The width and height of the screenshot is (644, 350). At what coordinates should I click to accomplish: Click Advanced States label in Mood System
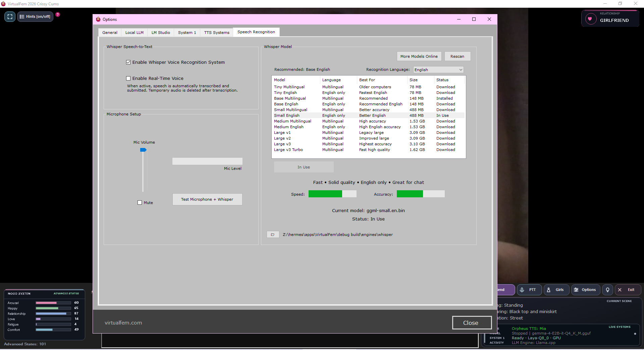66,294
